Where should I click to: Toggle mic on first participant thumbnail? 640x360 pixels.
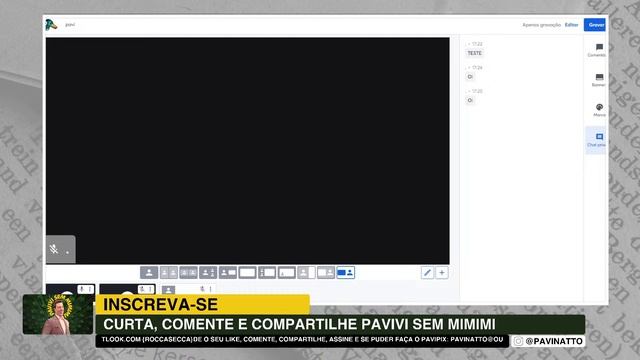pyautogui.click(x=82, y=289)
